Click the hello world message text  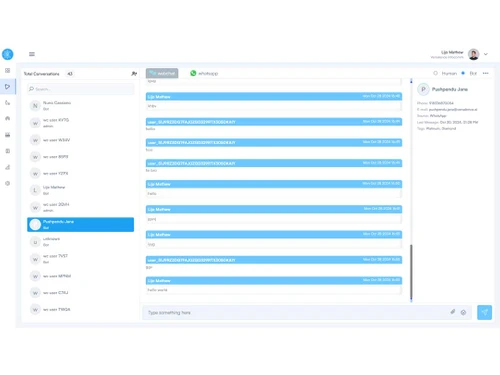(x=157, y=290)
